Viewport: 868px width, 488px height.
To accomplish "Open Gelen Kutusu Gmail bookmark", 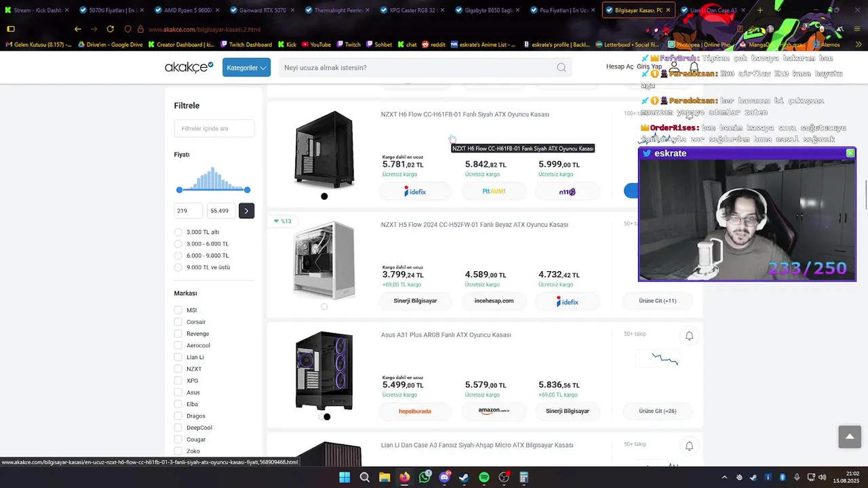I will tap(39, 45).
